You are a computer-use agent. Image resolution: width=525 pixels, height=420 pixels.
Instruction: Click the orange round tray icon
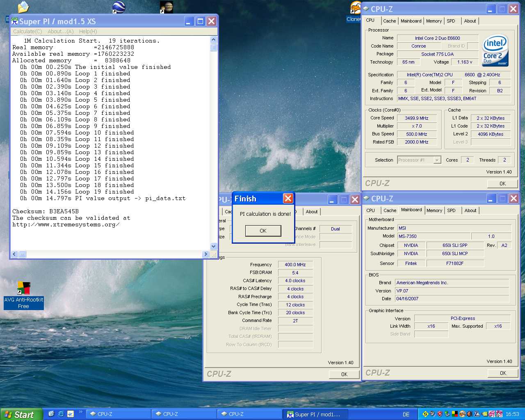pos(462,414)
